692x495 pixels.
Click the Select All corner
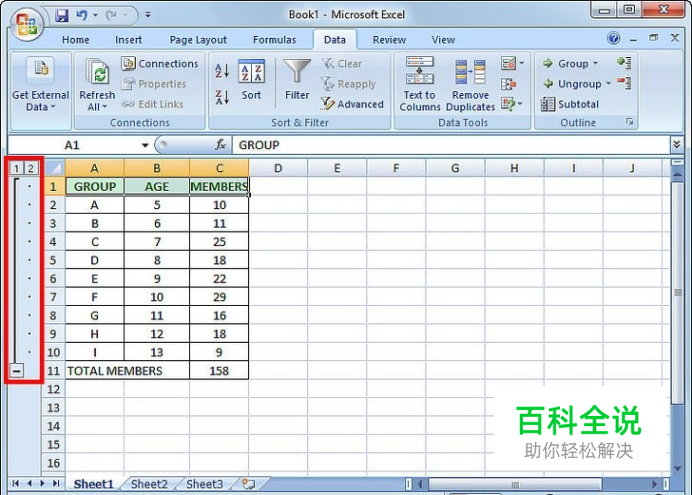[55, 168]
